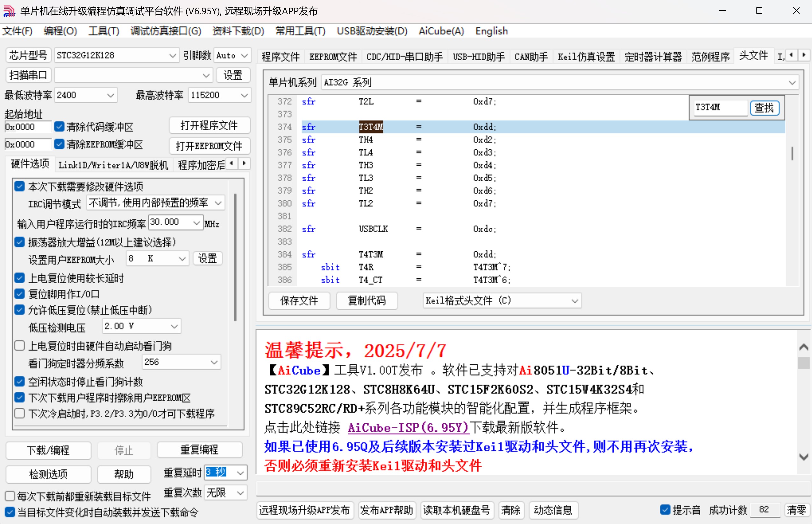Switch to Link1D/Writer1A/U8W脱机 tab
This screenshot has width=812, height=524.
click(113, 165)
